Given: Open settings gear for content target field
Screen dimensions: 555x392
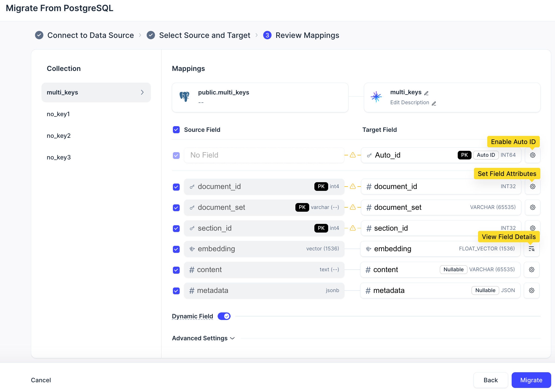Looking at the screenshot, I should (x=531, y=270).
